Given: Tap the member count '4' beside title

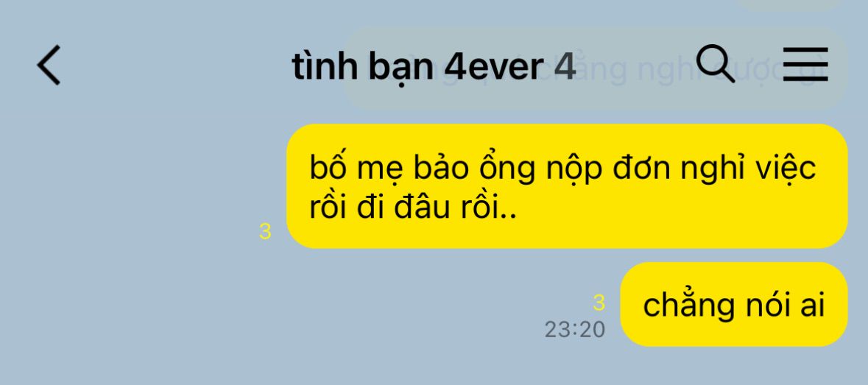Looking at the screenshot, I should click(x=565, y=67).
